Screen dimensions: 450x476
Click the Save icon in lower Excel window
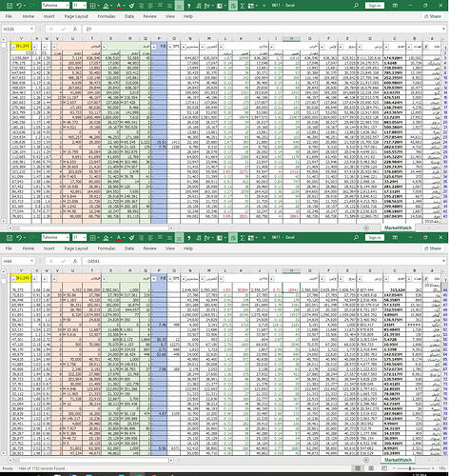pyautogui.click(x=10, y=238)
